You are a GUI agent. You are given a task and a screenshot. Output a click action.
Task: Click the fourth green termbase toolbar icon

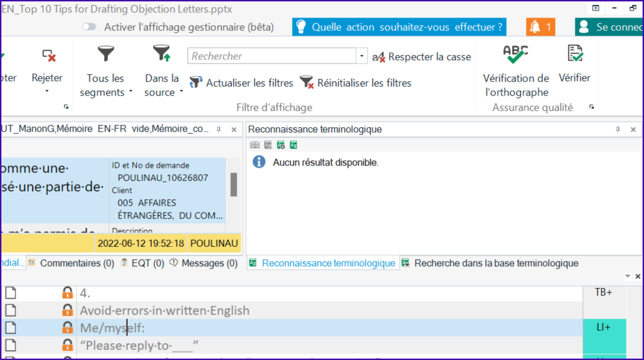point(293,145)
